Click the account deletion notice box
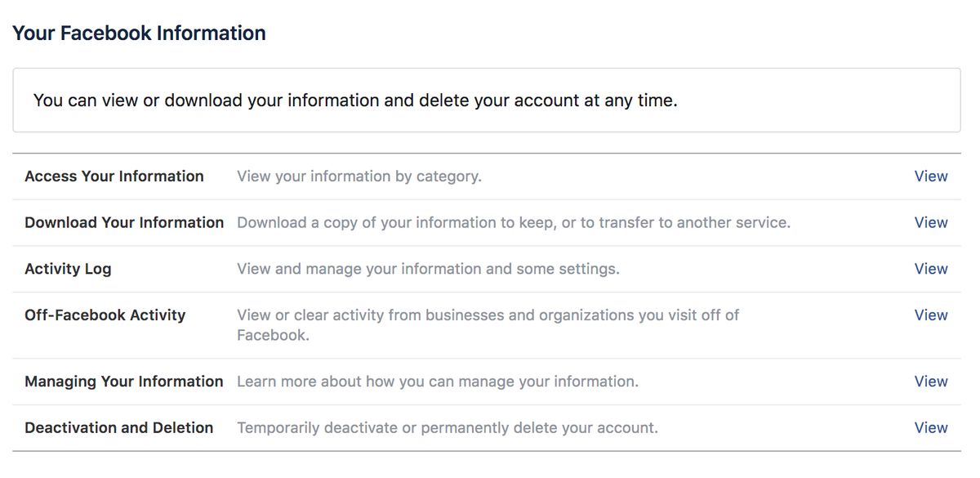This screenshot has height=478, width=980. tap(486, 100)
